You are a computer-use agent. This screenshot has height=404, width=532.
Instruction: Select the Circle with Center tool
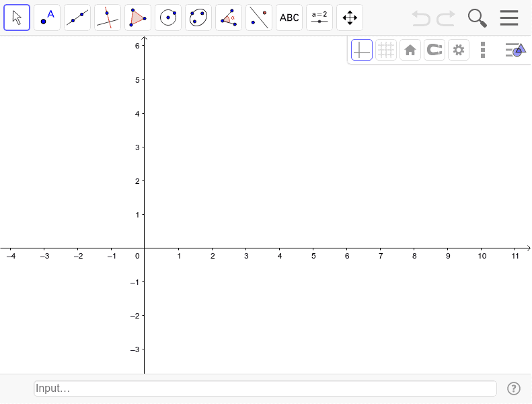pyautogui.click(x=168, y=18)
